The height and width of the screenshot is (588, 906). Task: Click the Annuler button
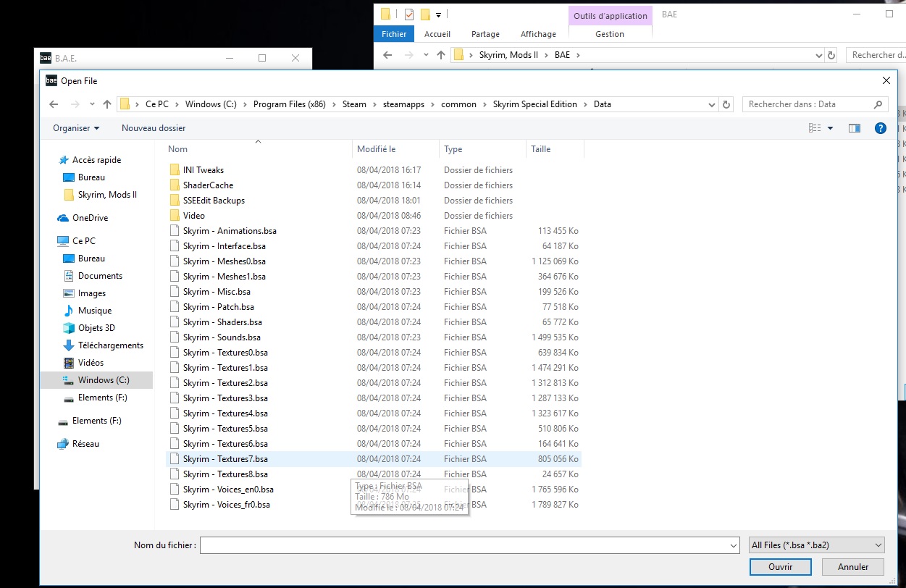coord(853,567)
